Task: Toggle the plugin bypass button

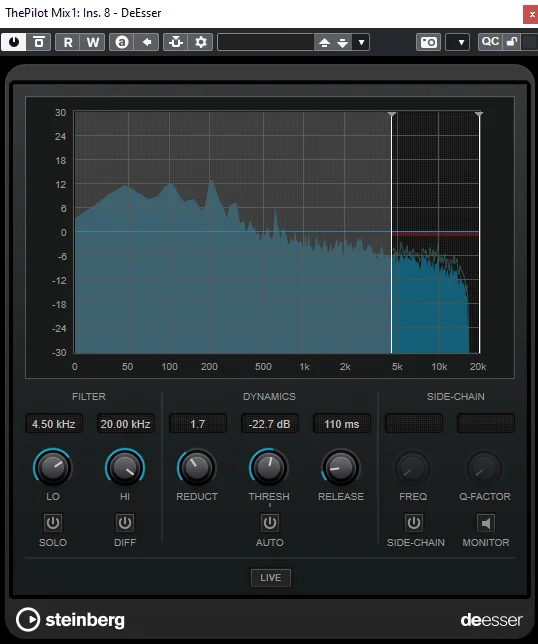Action: click(x=39, y=42)
